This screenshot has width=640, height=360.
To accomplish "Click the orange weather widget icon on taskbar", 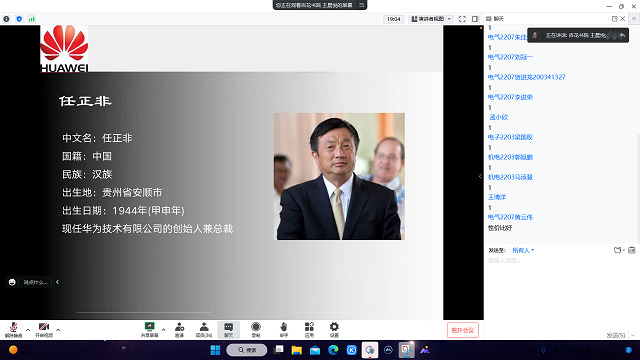I will [13, 350].
